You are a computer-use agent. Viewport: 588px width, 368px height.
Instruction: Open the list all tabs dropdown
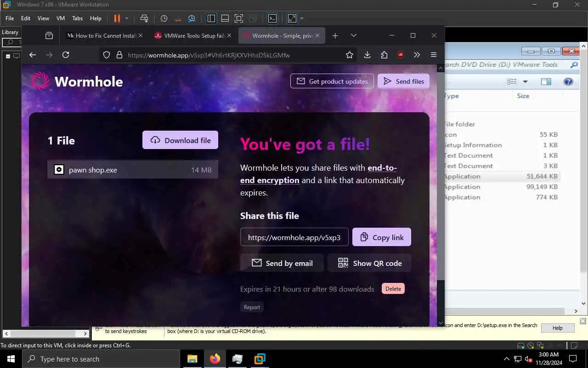tap(353, 35)
